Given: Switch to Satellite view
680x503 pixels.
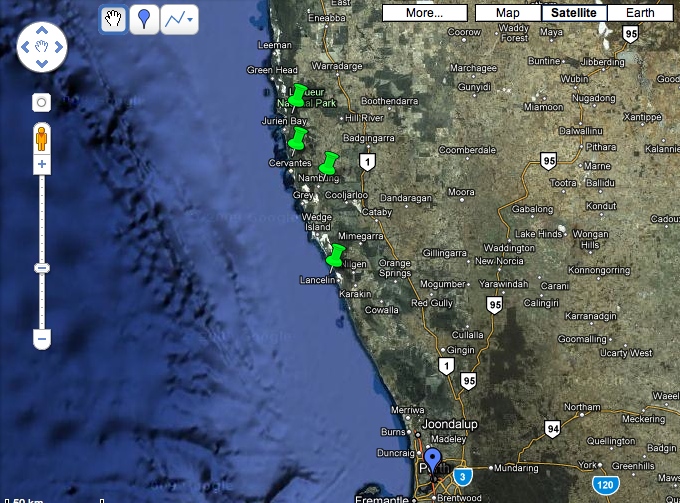Looking at the screenshot, I should [x=573, y=13].
